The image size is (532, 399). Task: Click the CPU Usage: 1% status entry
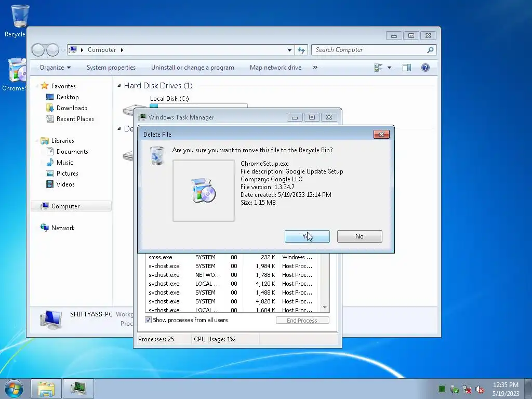pos(215,339)
